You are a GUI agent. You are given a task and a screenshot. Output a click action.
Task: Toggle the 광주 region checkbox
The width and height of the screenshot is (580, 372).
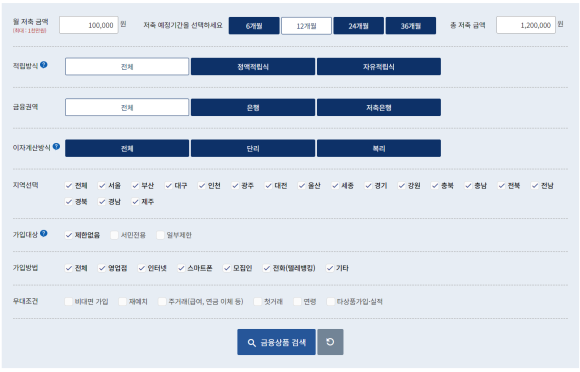click(x=235, y=186)
